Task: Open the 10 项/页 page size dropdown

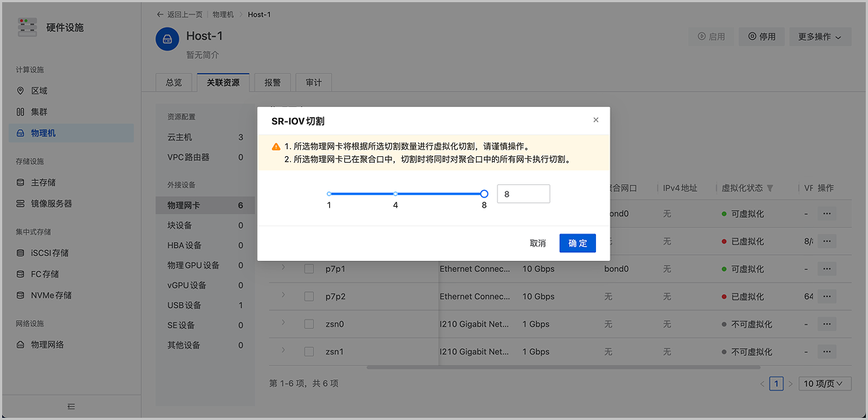Action: (825, 384)
